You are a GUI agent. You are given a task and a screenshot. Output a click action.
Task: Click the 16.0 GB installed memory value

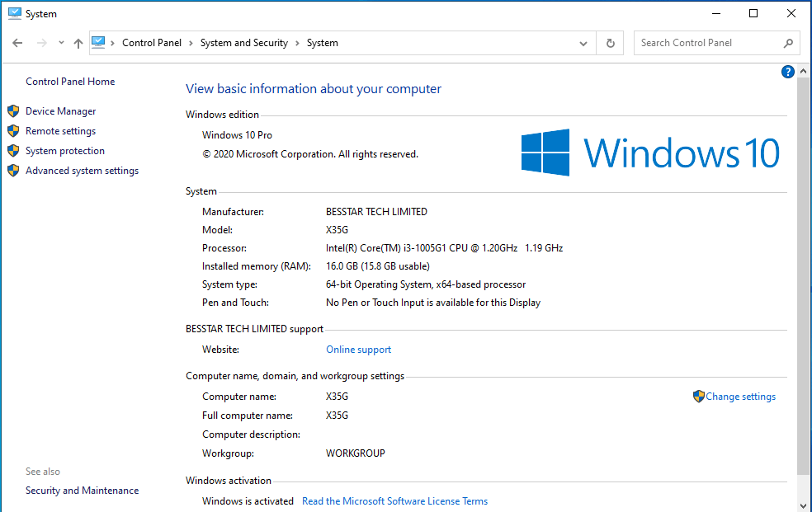(377, 266)
